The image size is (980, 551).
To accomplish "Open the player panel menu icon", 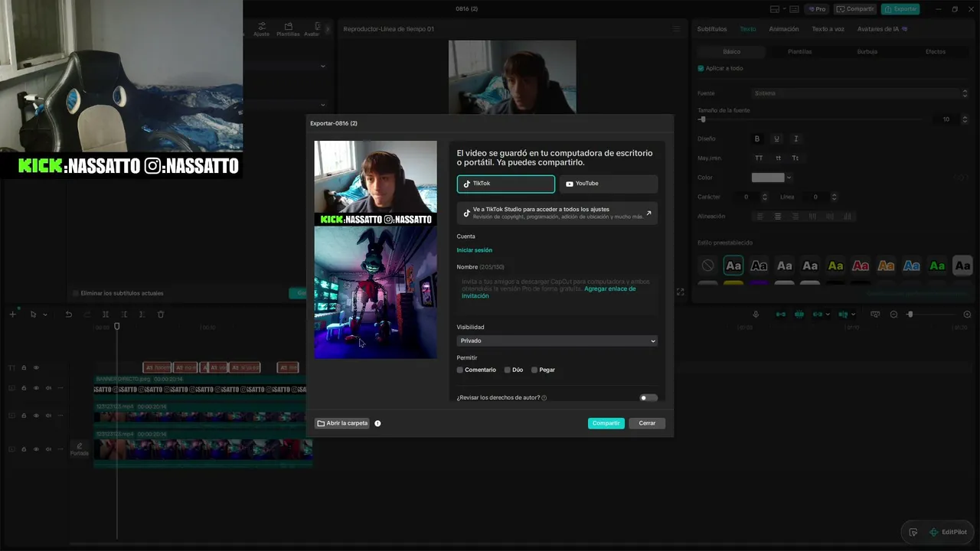I will (x=676, y=29).
